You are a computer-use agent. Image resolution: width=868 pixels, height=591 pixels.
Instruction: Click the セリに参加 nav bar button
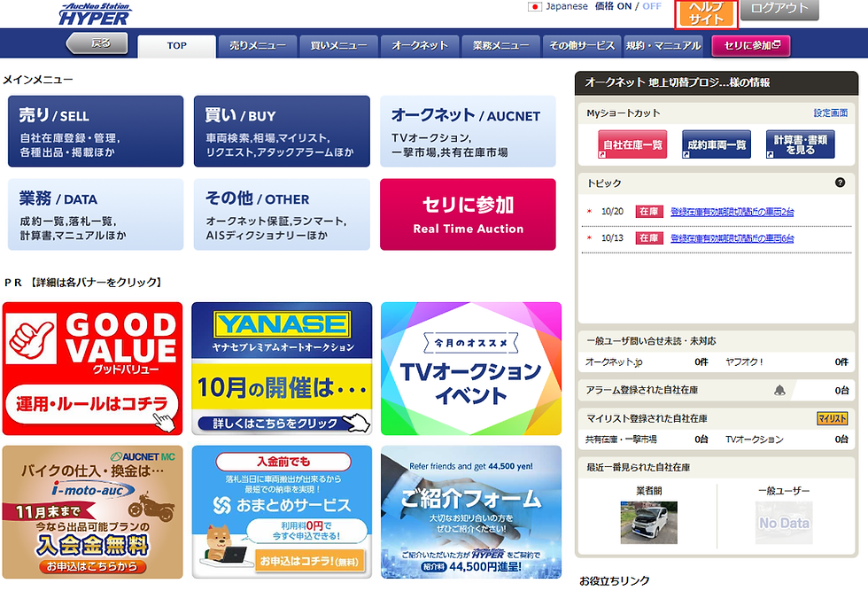click(751, 46)
